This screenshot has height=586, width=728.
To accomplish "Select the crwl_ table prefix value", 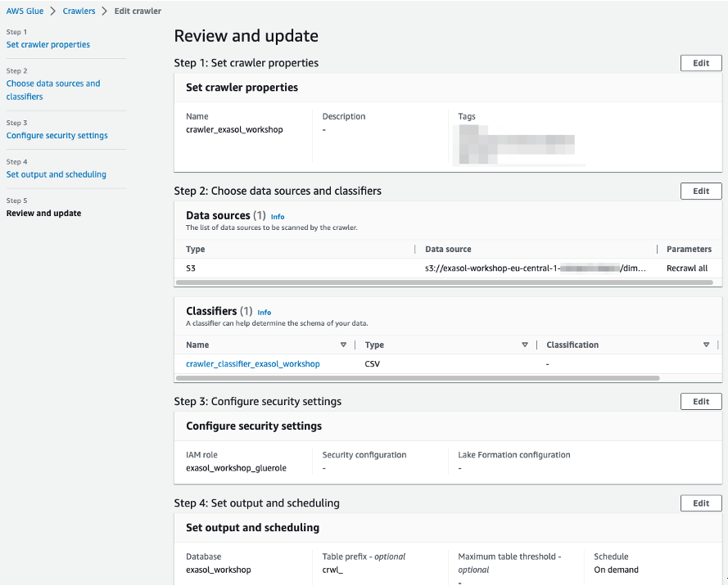I will point(332,570).
